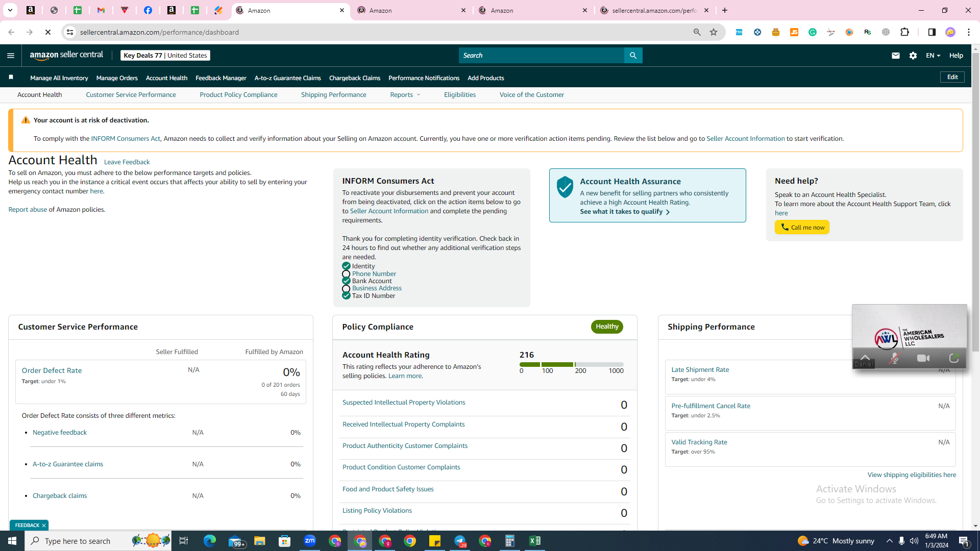The height and width of the screenshot is (551, 980).
Task: Open the messages envelope icon
Action: [895, 56]
